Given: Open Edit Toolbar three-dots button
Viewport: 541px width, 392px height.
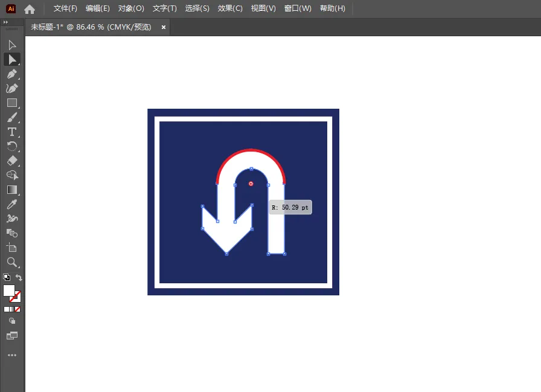Looking at the screenshot, I should click(x=12, y=355).
